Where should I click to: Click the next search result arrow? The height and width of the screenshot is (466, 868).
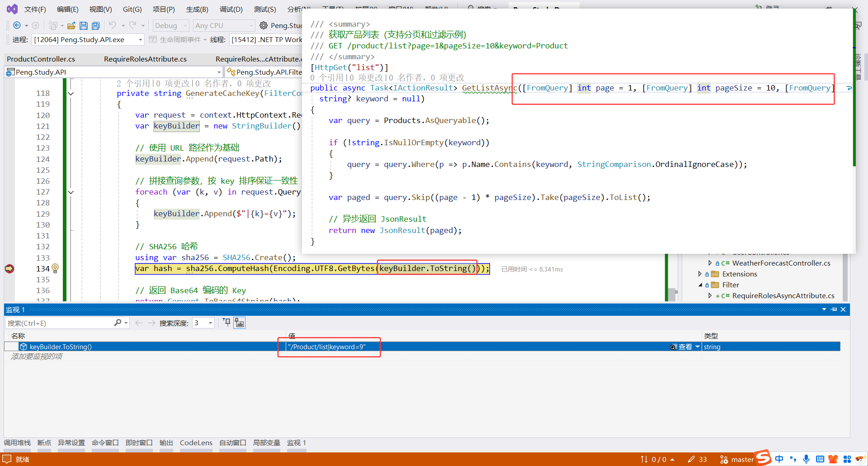pos(152,323)
